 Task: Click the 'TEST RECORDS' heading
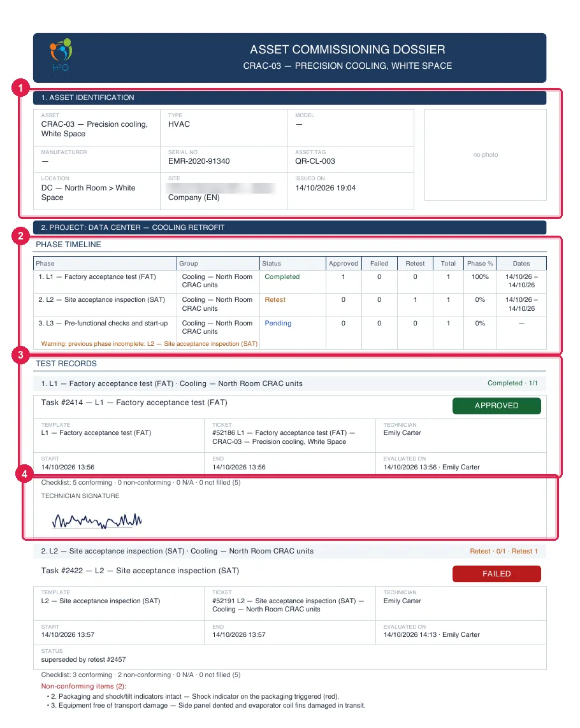(x=66, y=364)
